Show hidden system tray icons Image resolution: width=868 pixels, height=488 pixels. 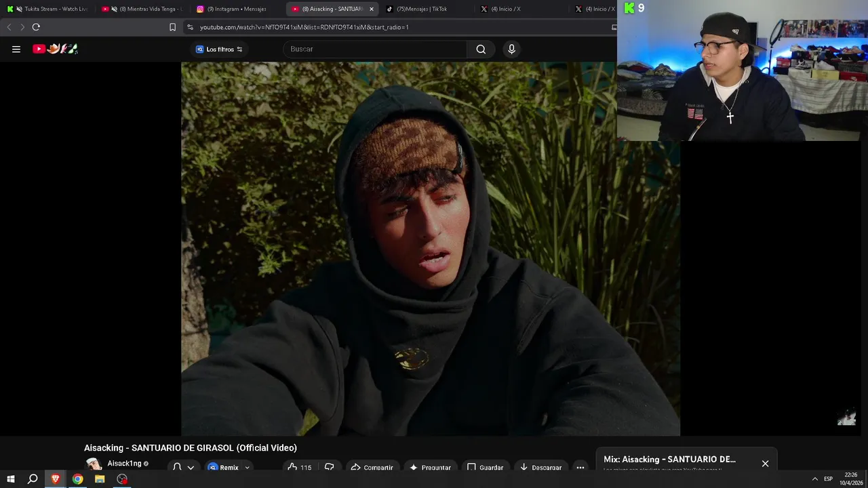click(815, 479)
